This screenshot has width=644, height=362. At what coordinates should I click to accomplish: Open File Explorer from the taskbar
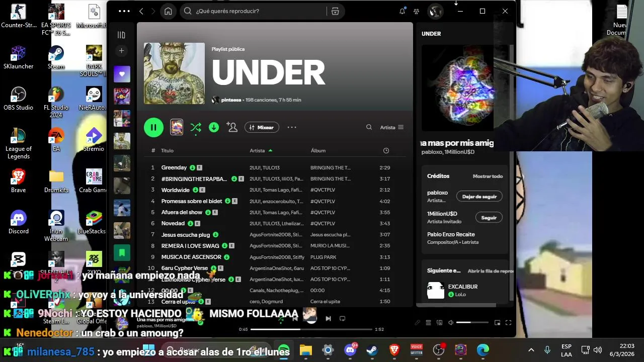tap(306, 350)
